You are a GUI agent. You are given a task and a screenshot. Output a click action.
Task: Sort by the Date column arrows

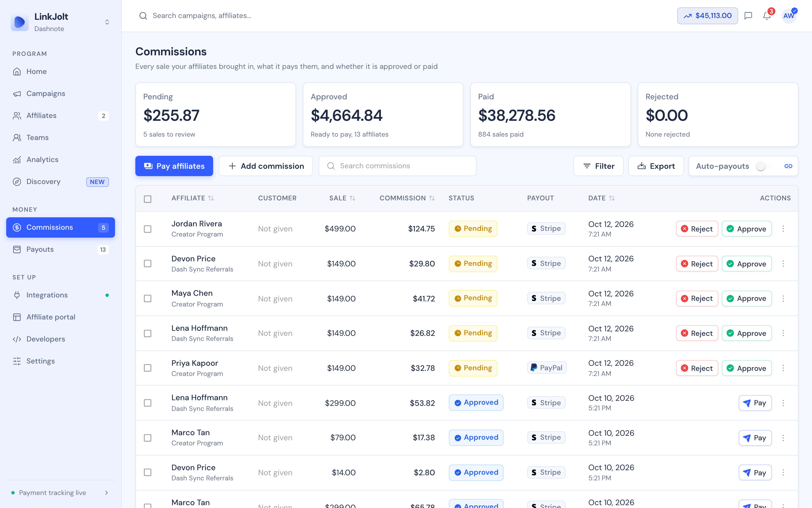612,198
